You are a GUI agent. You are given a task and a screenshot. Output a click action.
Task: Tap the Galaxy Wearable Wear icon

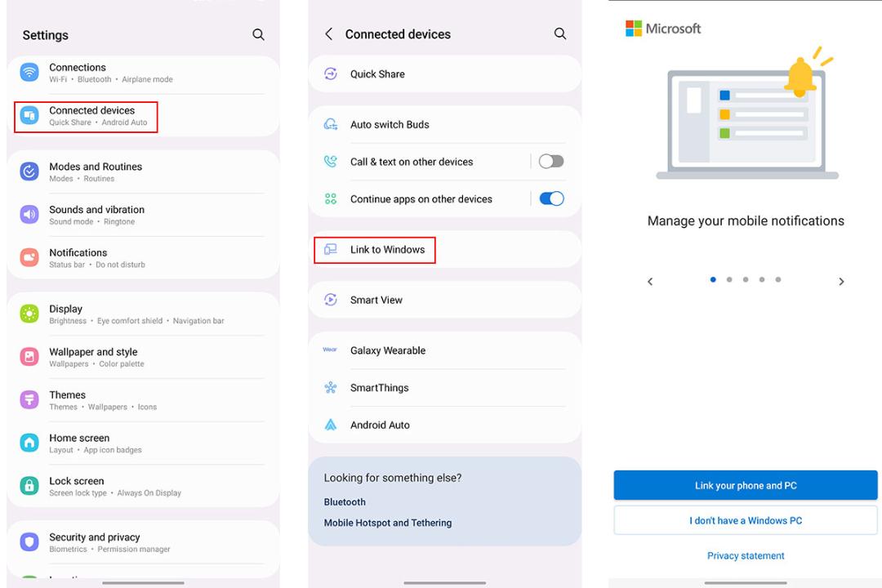coord(330,350)
